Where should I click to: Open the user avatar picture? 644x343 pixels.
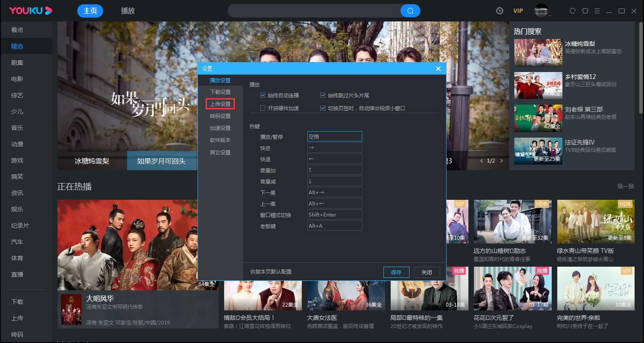[x=540, y=11]
